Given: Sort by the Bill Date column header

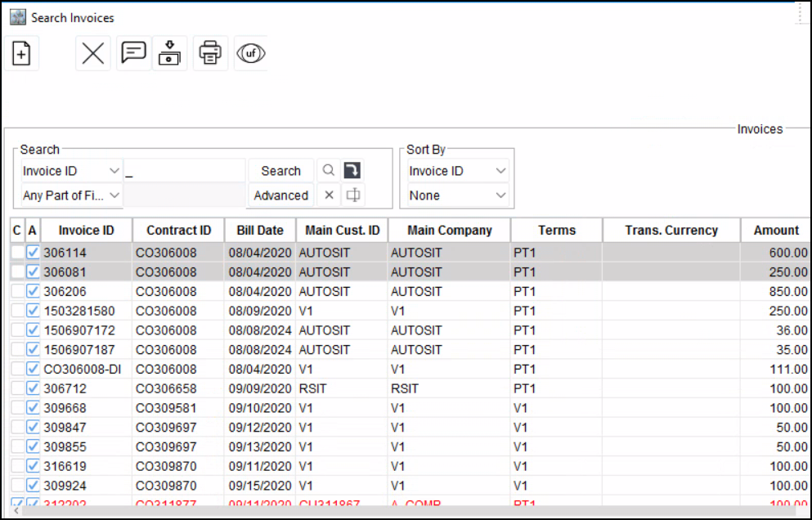Looking at the screenshot, I should tap(260, 231).
